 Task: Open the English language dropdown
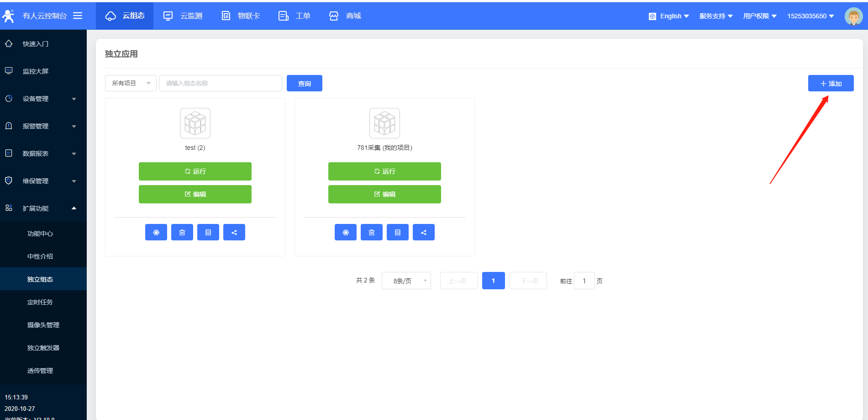tap(669, 16)
